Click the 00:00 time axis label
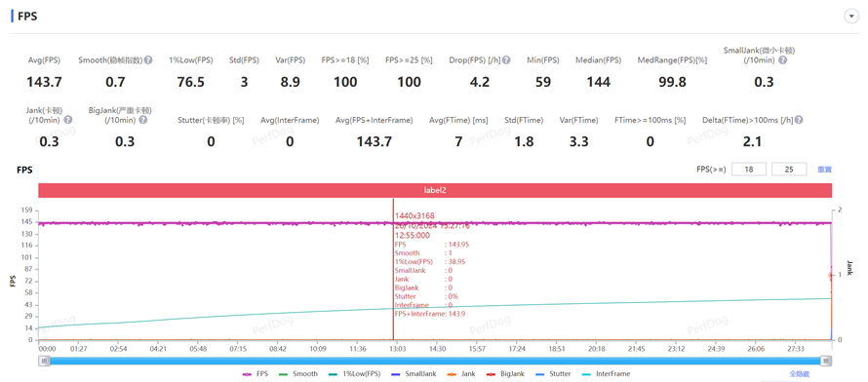Screen dimensions: 868x382 (x=47, y=350)
